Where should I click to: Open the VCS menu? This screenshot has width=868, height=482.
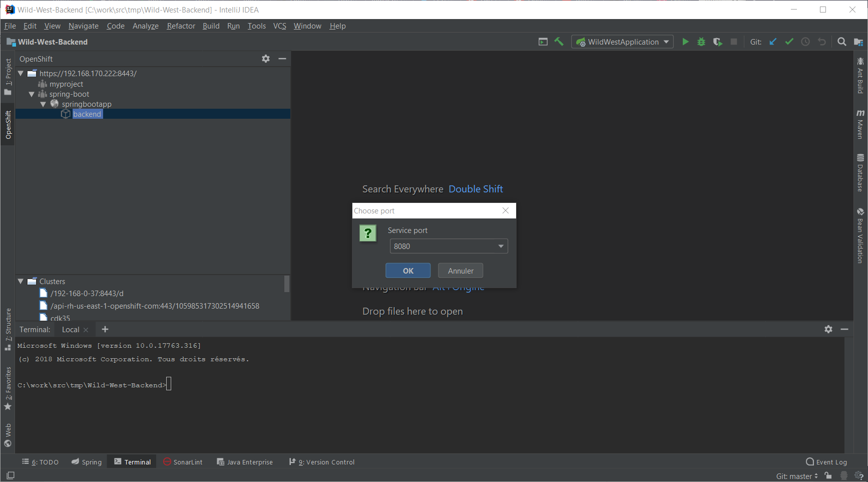pyautogui.click(x=280, y=26)
